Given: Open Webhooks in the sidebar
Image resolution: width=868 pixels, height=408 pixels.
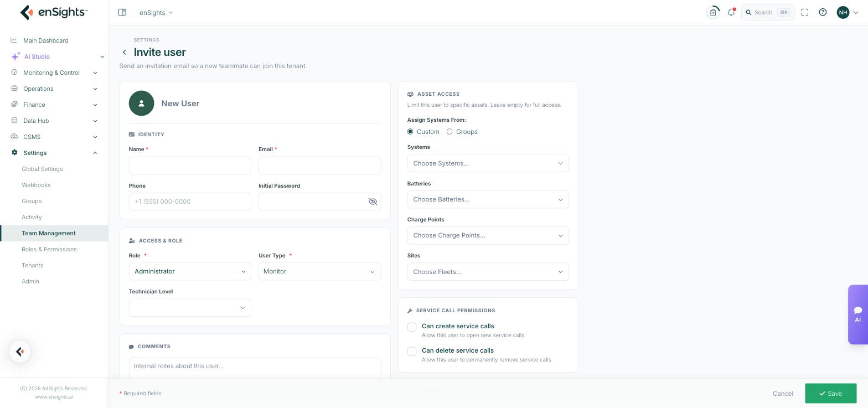Looking at the screenshot, I should 54,185.
